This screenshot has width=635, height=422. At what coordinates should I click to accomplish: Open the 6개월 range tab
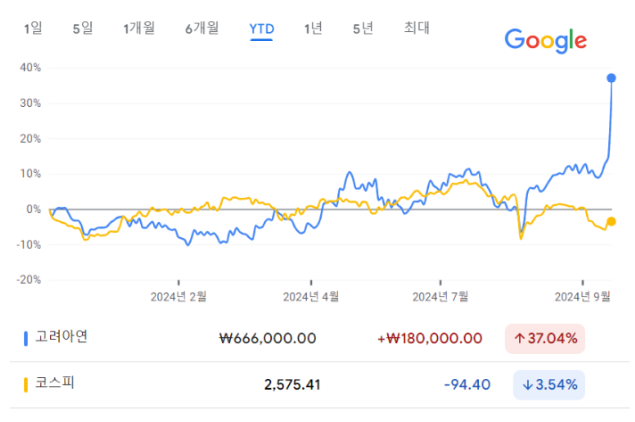click(x=202, y=28)
